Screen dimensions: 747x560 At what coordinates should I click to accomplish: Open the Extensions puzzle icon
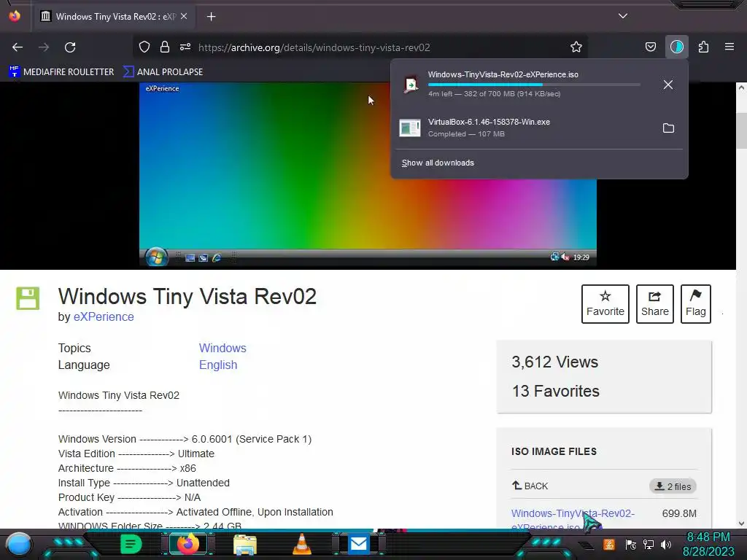[703, 47]
